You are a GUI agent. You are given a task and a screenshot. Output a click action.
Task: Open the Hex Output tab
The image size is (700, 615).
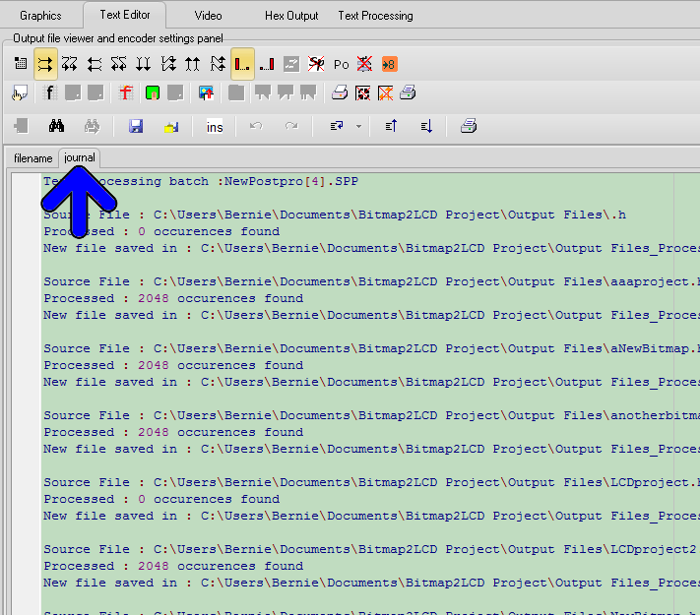point(291,16)
